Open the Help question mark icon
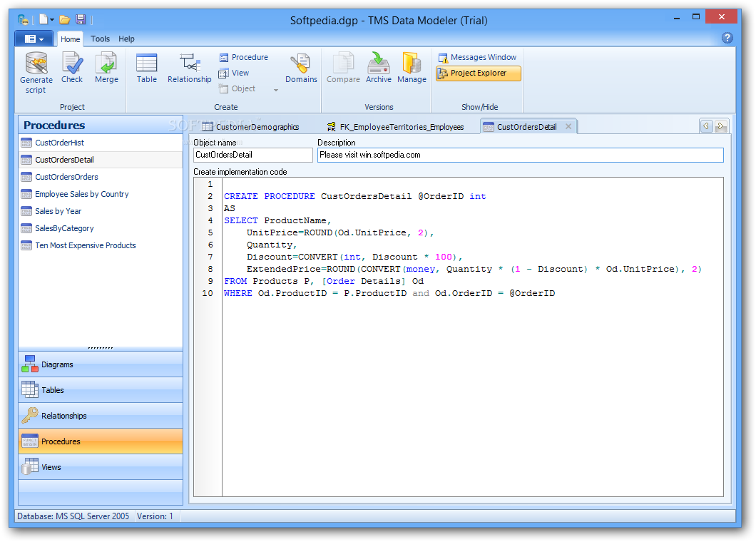This screenshot has width=756, height=542. (x=727, y=38)
